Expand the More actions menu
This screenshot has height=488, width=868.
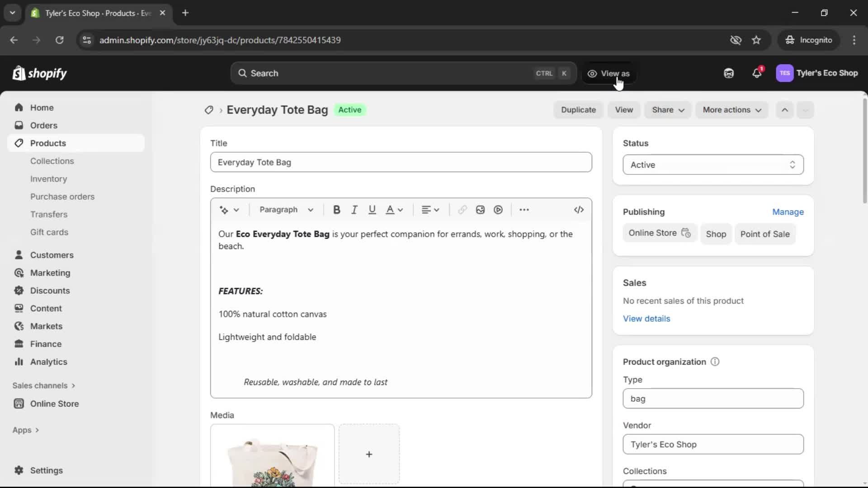click(x=731, y=110)
